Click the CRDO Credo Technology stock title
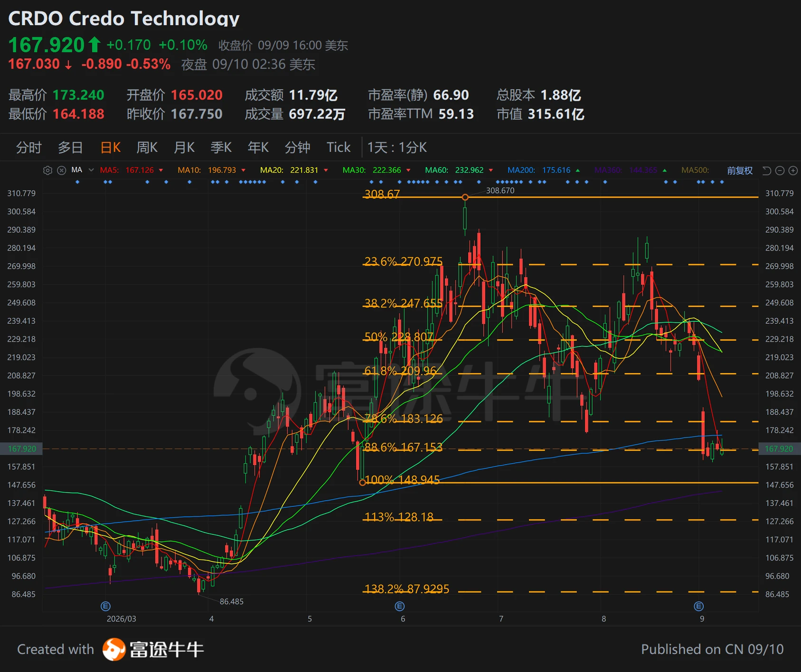 point(124,18)
